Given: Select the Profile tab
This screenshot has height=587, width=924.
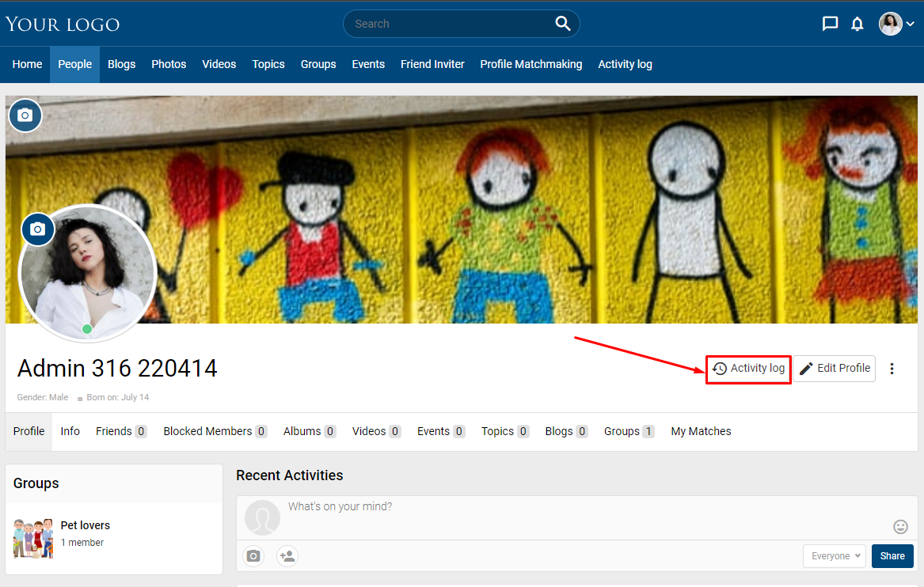Looking at the screenshot, I should [x=29, y=432].
